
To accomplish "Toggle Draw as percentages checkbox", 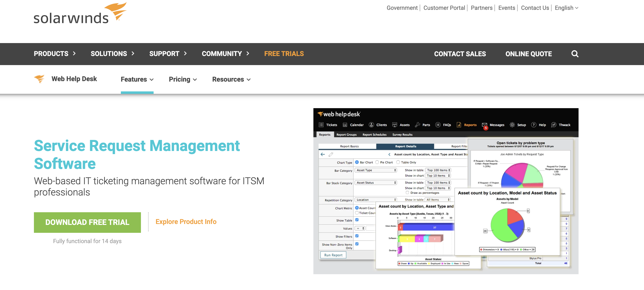I will click(408, 193).
